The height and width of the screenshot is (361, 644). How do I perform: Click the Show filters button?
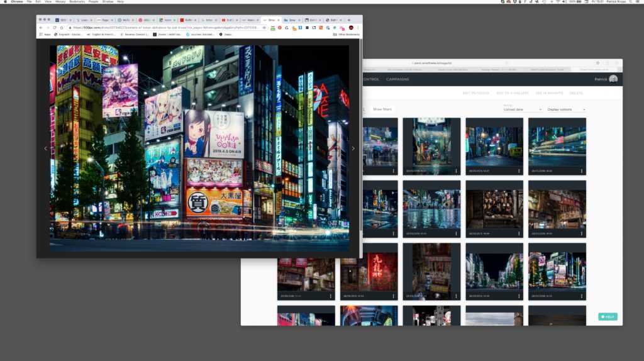382,109
